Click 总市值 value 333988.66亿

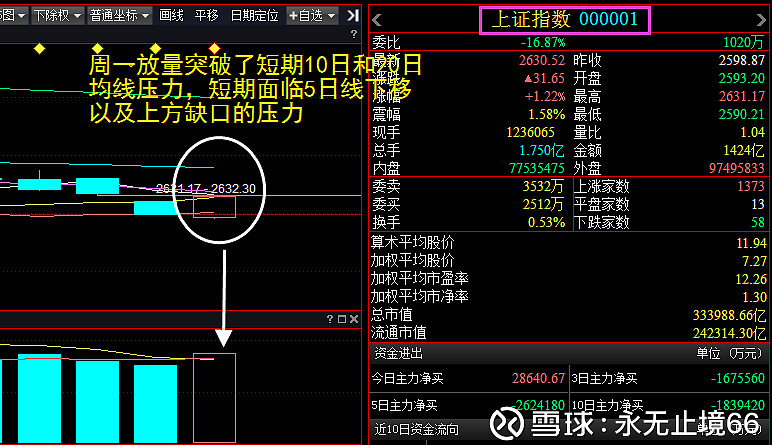pos(730,315)
